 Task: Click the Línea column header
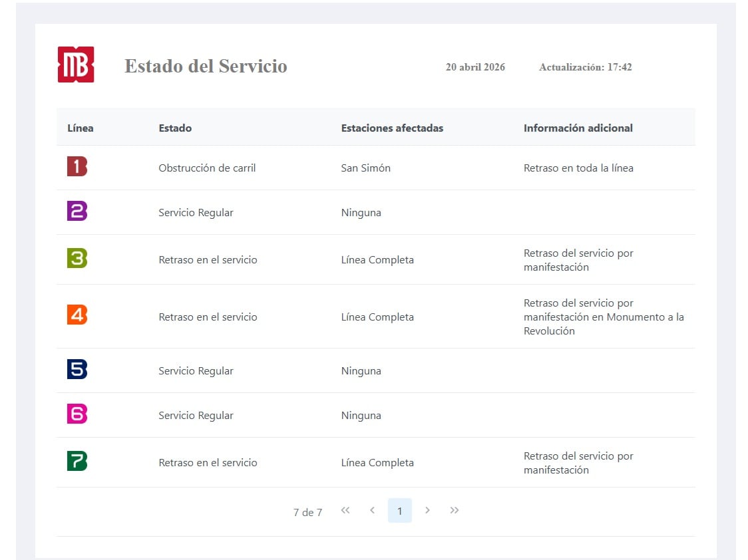coord(80,128)
